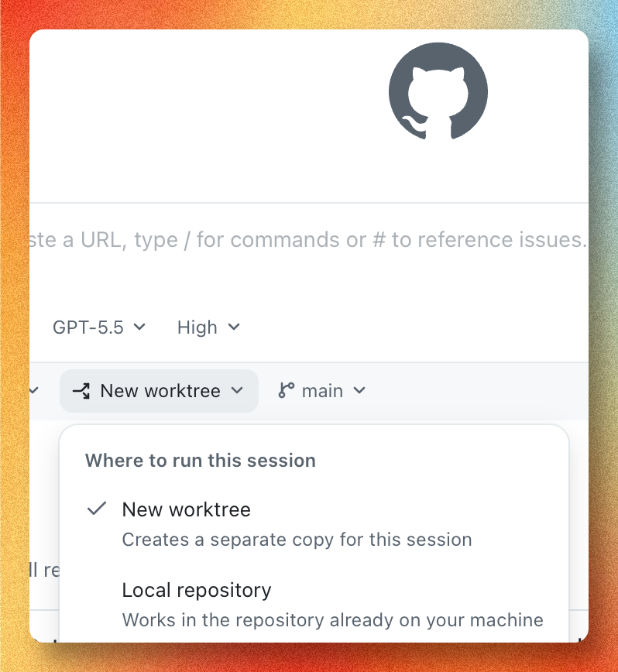Open the High reasoning level dropdown
618x672 pixels.
click(208, 327)
